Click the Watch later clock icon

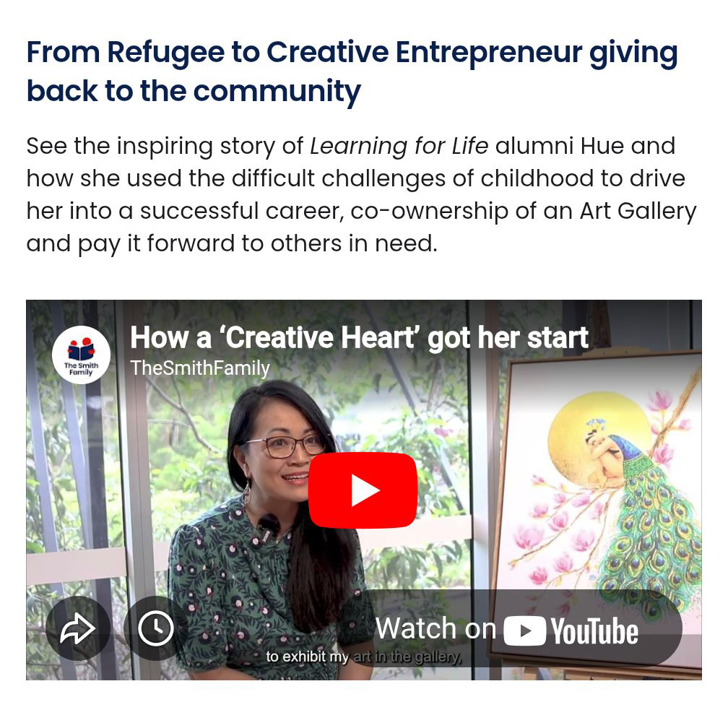tap(155, 628)
